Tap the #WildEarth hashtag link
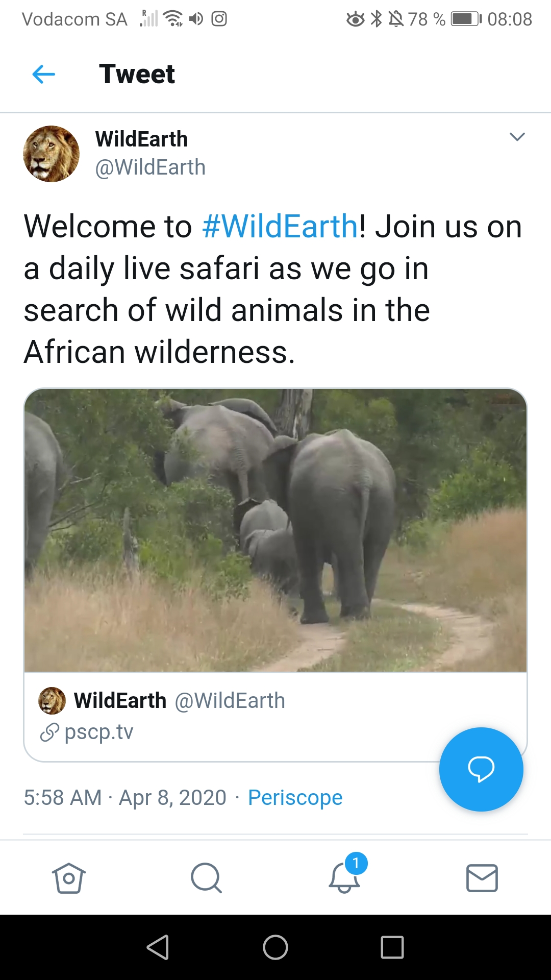This screenshot has height=980, width=551. tap(280, 226)
